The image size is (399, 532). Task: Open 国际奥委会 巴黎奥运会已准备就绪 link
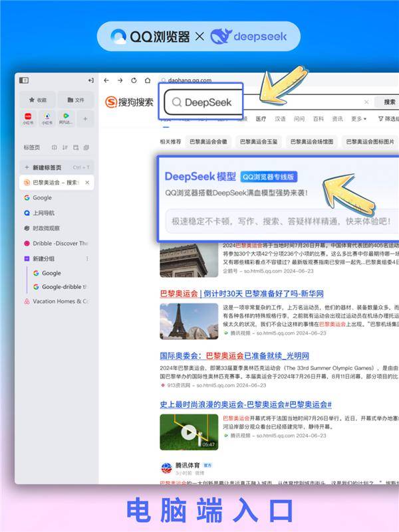point(234,355)
